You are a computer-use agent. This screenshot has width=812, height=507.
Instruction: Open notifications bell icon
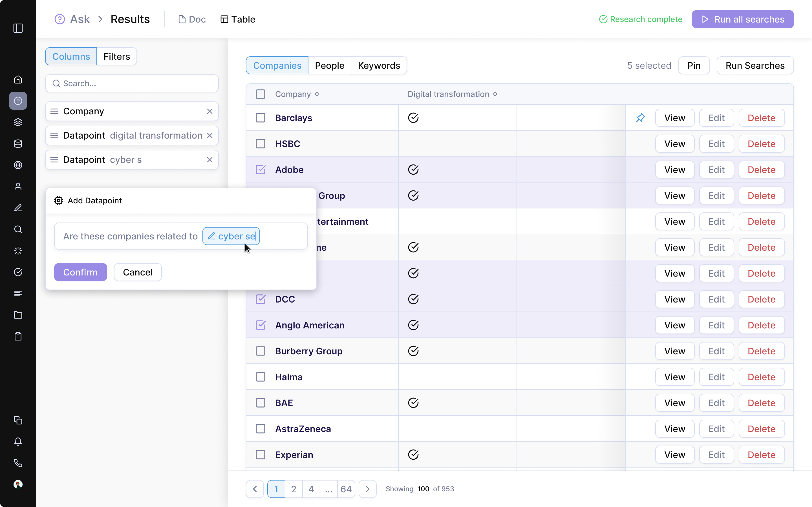(x=18, y=442)
